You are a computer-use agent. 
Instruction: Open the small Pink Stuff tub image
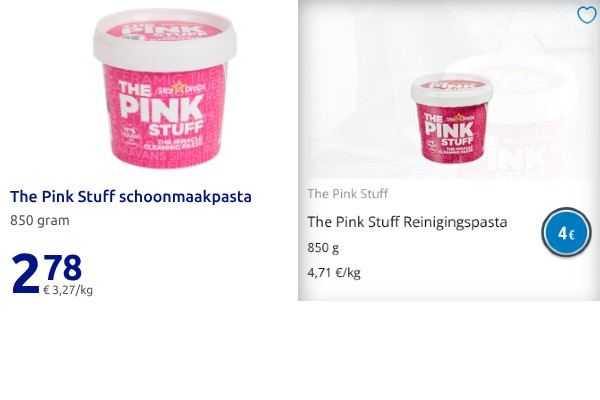pyautogui.click(x=452, y=119)
